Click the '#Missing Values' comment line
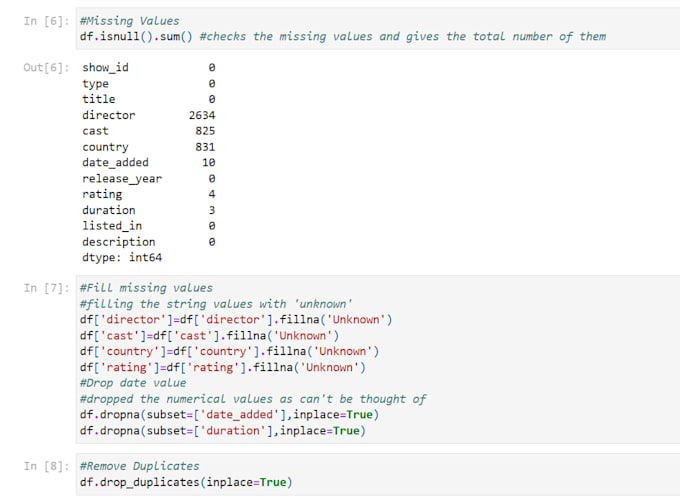The width and height of the screenshot is (680, 501). 130,21
